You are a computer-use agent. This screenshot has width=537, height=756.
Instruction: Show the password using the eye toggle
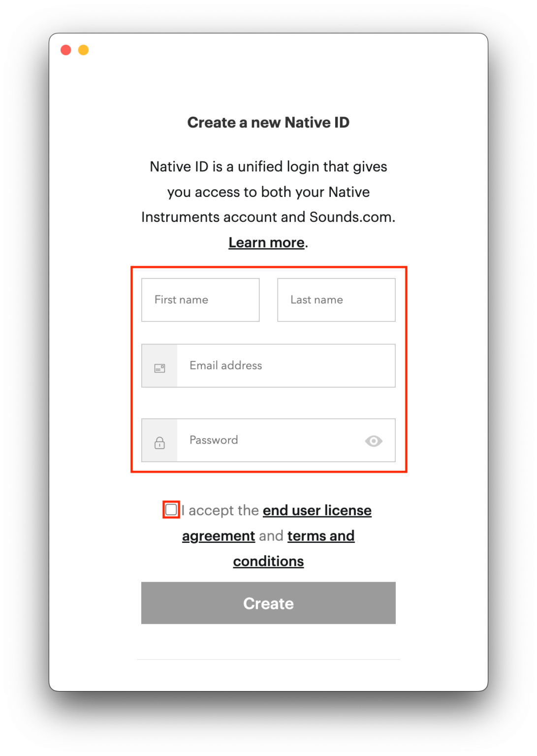click(x=374, y=441)
